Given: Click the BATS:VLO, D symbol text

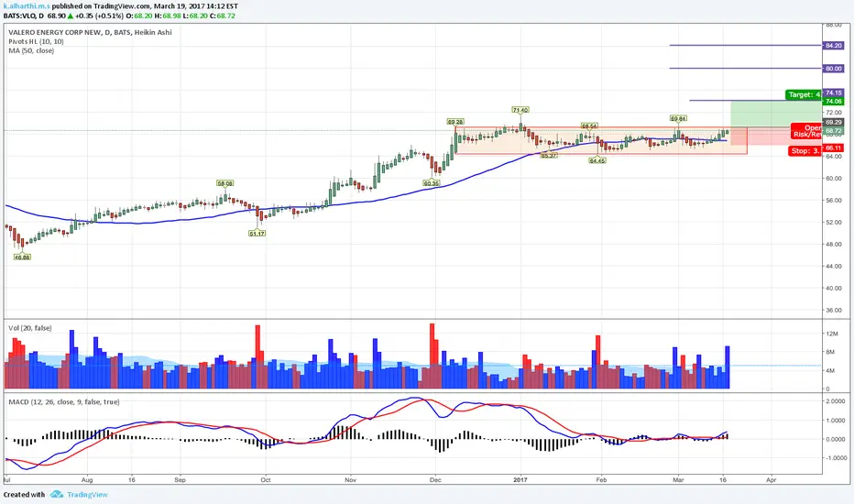Looking at the screenshot, I should tap(24, 16).
